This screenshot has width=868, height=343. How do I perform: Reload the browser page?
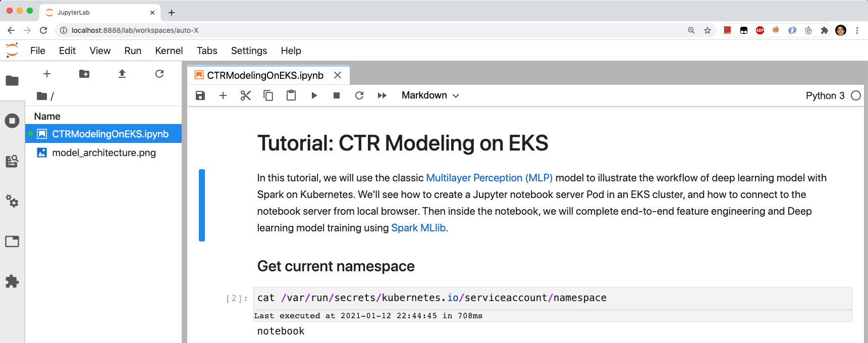click(43, 30)
